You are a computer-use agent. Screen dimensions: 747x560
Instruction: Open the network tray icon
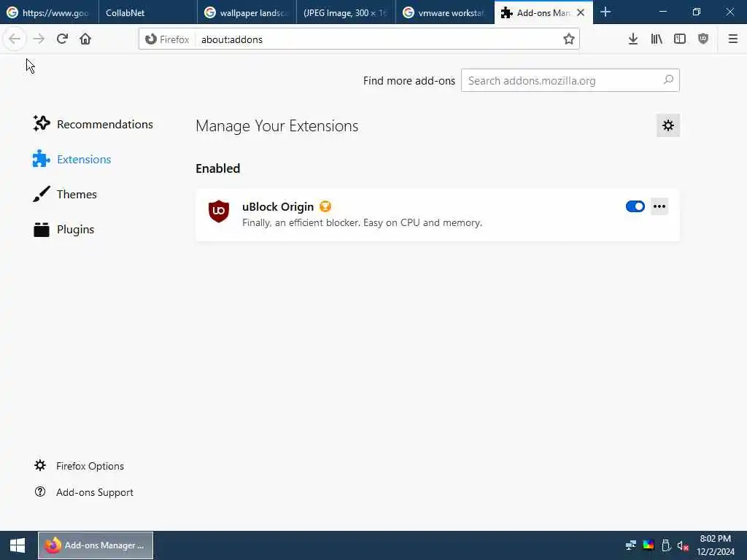point(631,545)
